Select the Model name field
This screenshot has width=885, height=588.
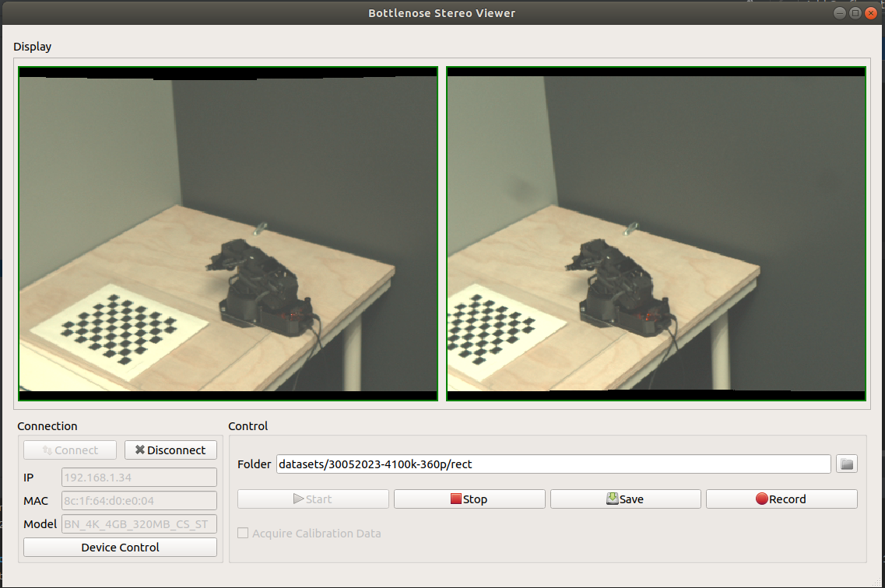coord(139,524)
